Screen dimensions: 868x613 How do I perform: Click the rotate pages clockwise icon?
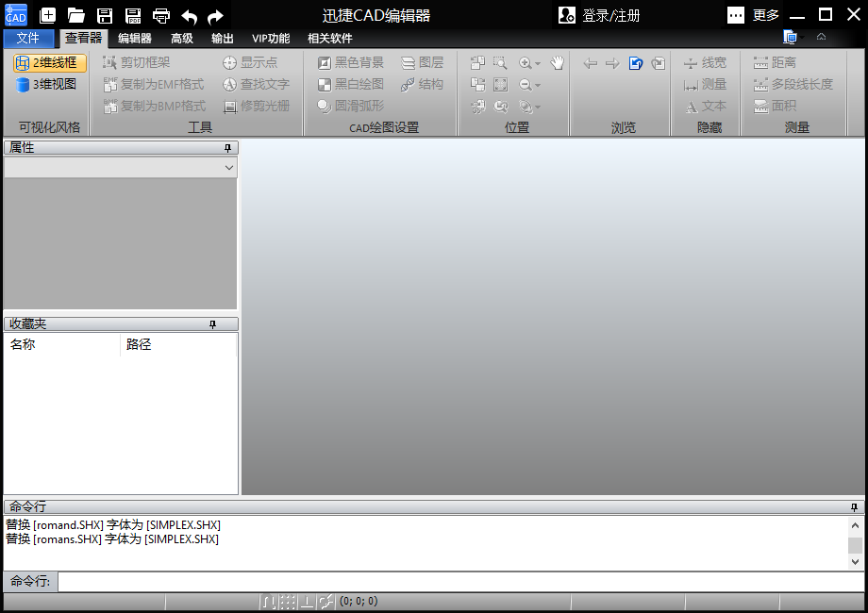[x=477, y=84]
